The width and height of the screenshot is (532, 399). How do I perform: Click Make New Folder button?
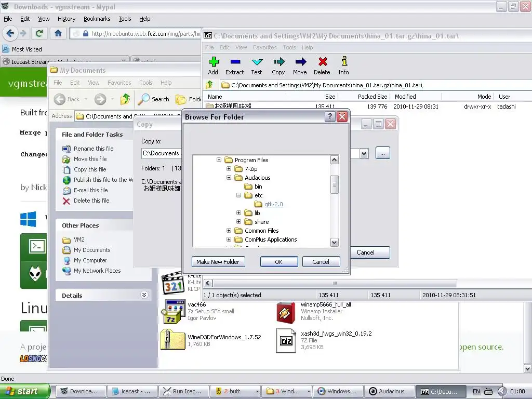pos(218,262)
